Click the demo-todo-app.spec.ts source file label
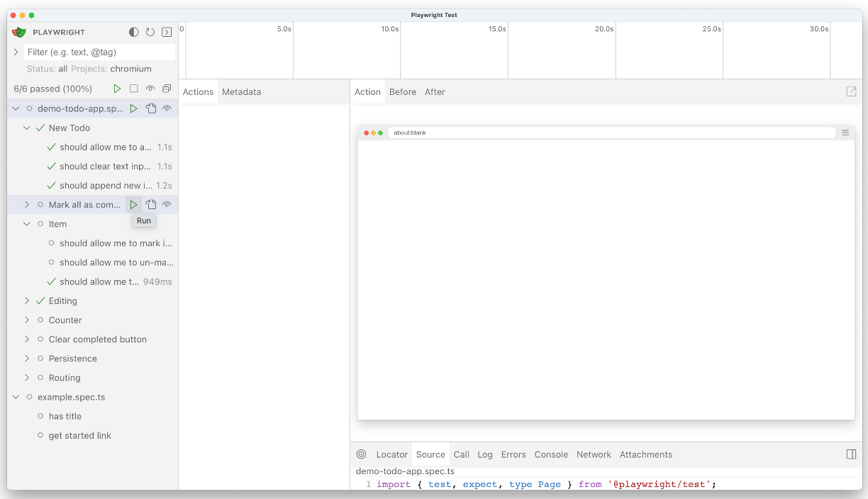Image resolution: width=868 pixels, height=499 pixels. point(405,471)
